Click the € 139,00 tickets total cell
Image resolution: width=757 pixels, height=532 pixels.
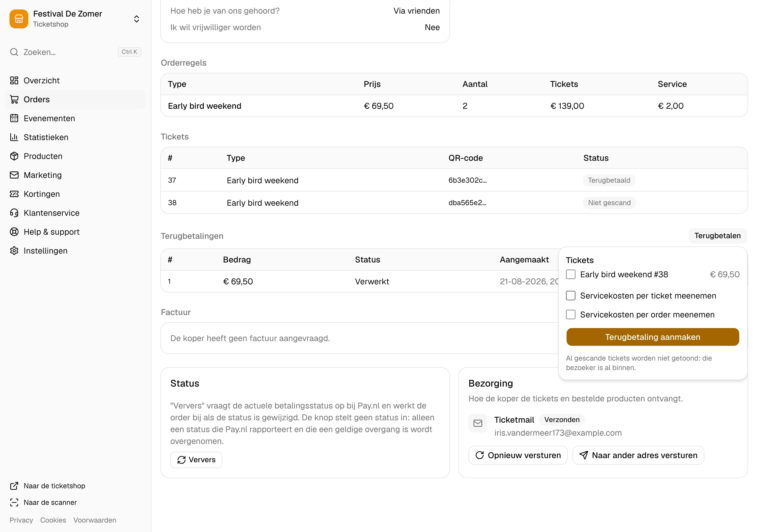pyautogui.click(x=567, y=106)
